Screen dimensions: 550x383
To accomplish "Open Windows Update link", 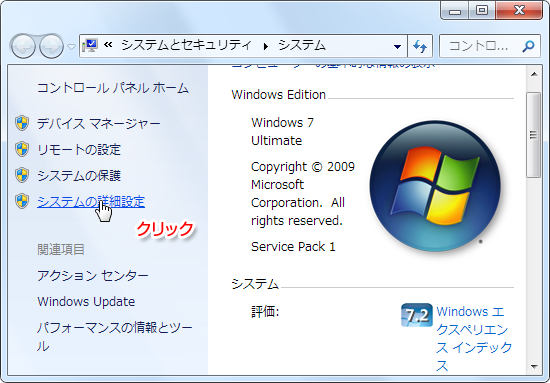I will [x=86, y=302].
